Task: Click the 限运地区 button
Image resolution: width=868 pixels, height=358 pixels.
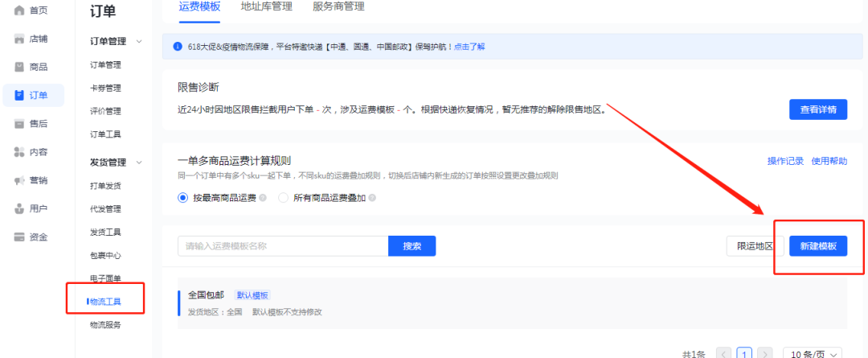Action: point(755,246)
